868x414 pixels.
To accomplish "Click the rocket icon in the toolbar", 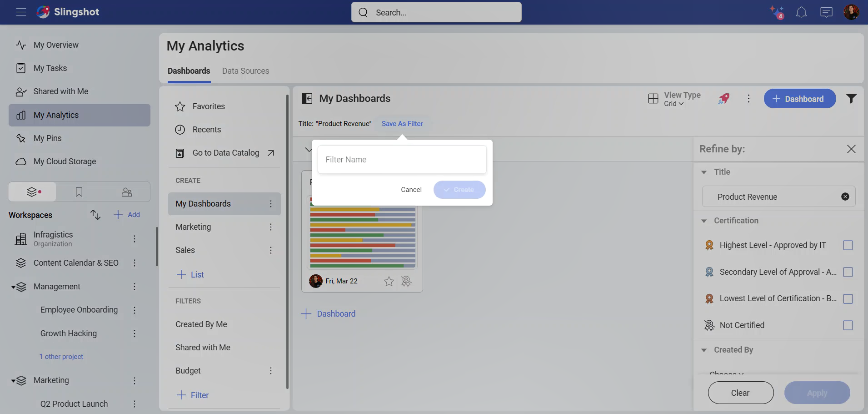I will point(724,99).
